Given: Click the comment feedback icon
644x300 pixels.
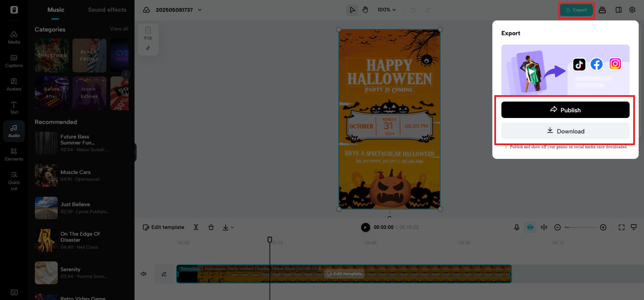Looking at the screenshot, I should click(634, 227).
